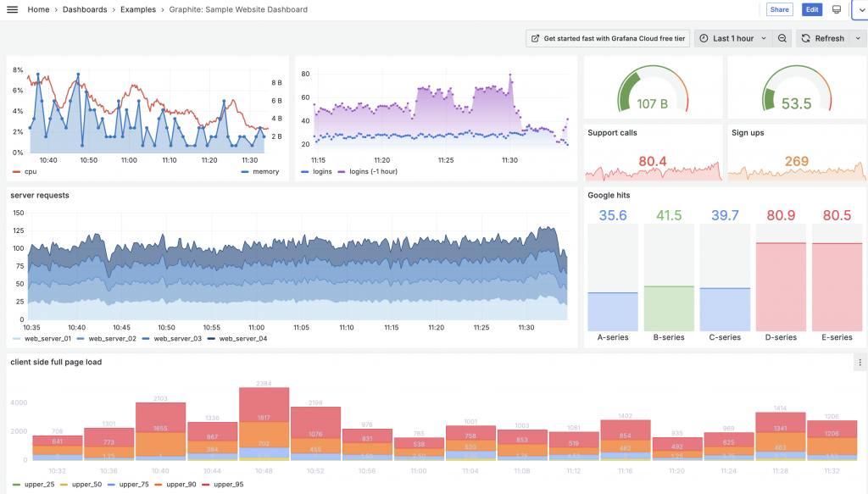Go to Dashboards breadcrumb
The width and height of the screenshot is (868, 494).
click(85, 9)
